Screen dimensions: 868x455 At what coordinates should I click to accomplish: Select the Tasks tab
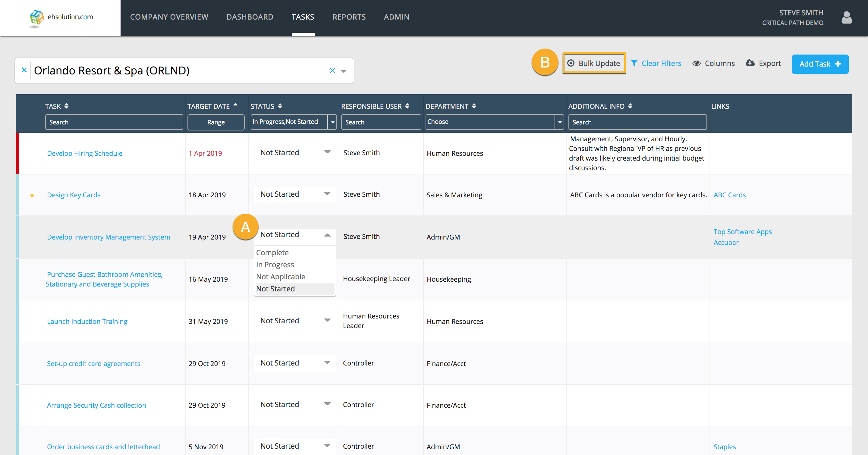click(x=303, y=17)
